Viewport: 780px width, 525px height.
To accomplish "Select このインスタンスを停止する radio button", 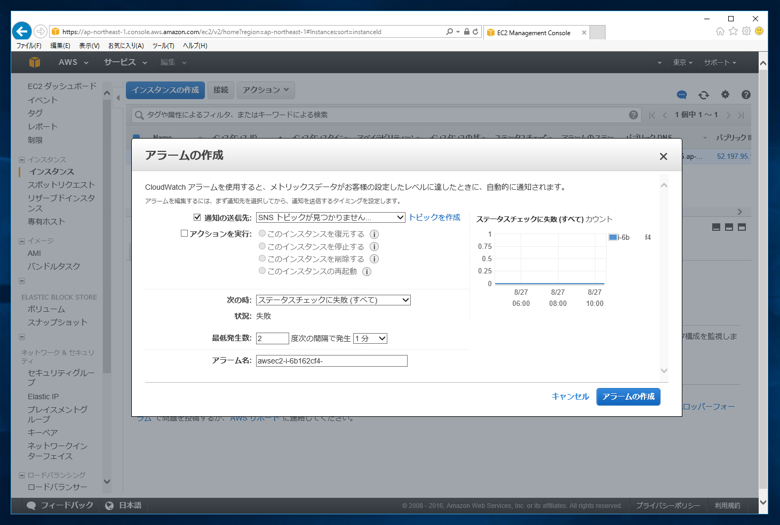I will click(x=262, y=246).
